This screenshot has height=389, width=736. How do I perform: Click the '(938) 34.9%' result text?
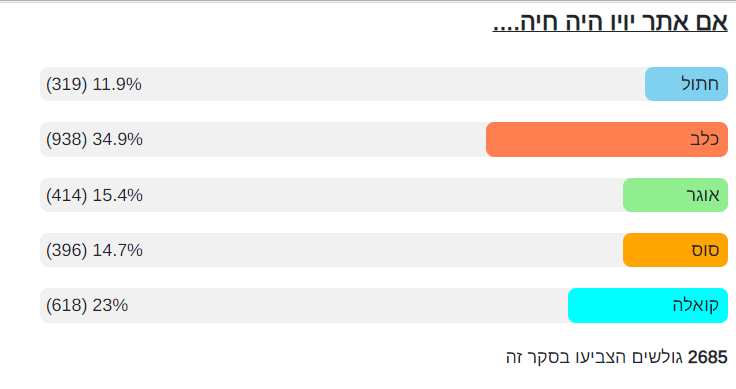tap(94, 139)
